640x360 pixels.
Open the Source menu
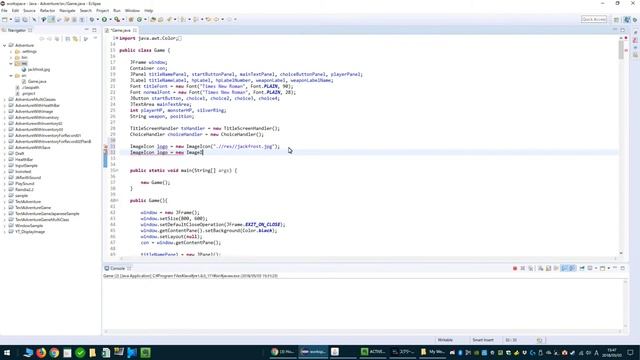(29, 11)
